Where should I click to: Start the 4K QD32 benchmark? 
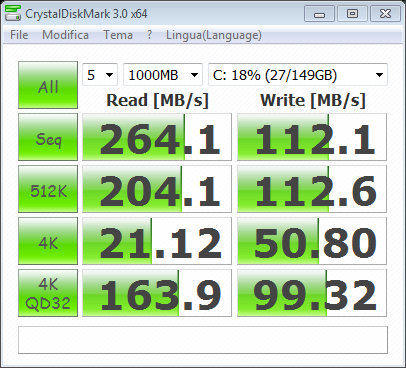tap(48, 293)
